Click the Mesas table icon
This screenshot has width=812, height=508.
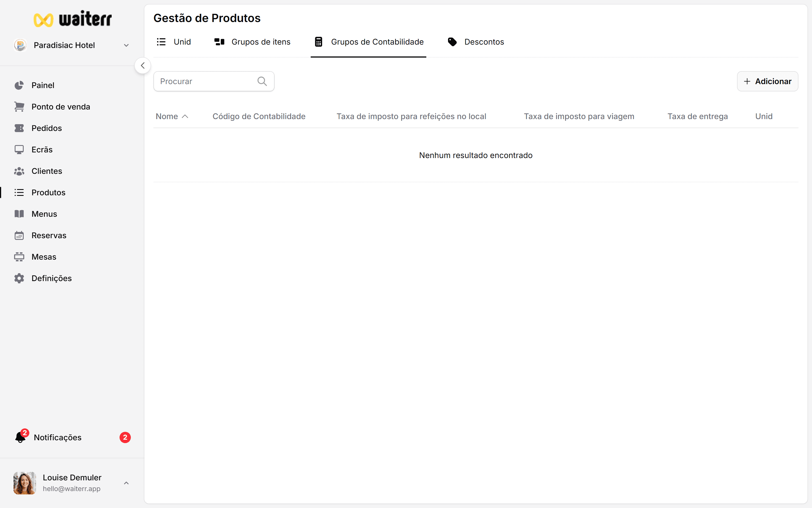(x=19, y=257)
